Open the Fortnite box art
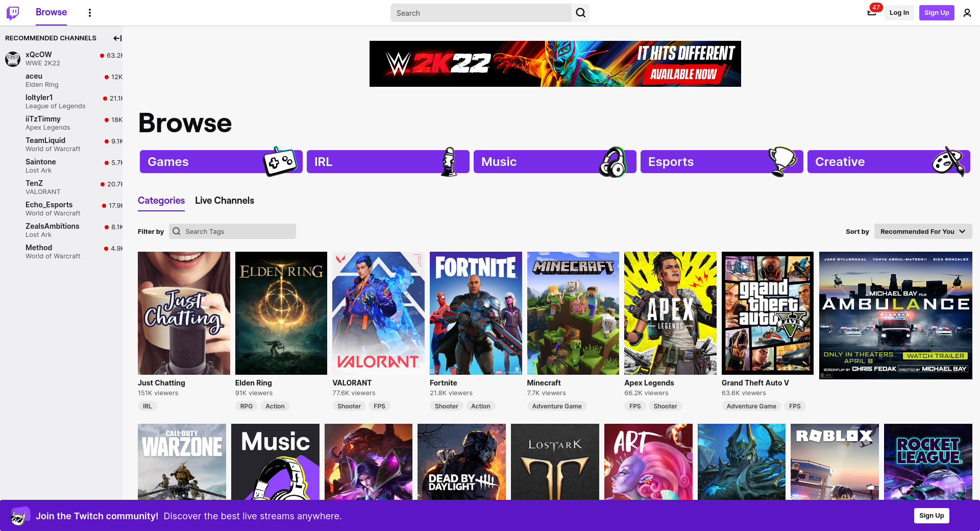980x531 pixels. click(476, 313)
